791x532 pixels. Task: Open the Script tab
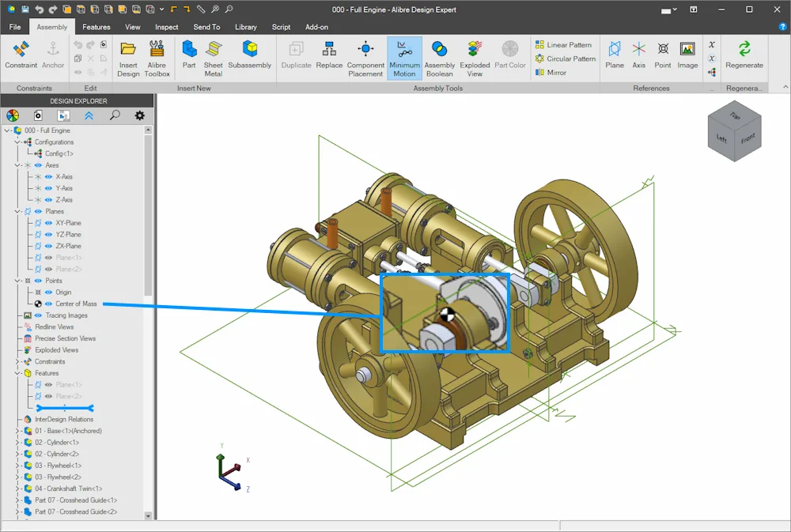point(281,27)
